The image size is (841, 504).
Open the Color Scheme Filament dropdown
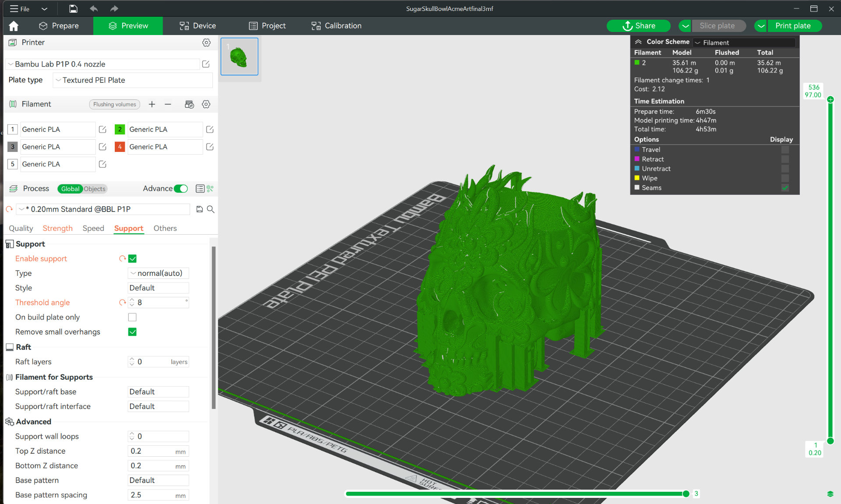pos(744,42)
